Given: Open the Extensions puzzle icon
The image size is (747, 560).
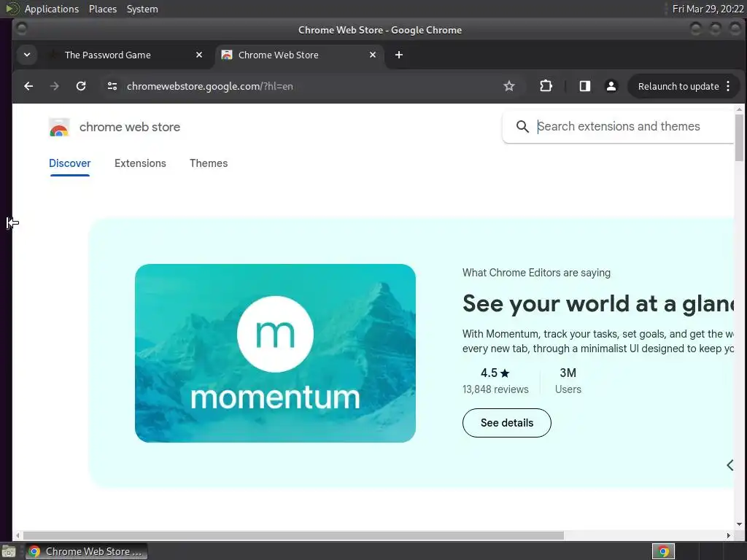Looking at the screenshot, I should pyautogui.click(x=546, y=86).
